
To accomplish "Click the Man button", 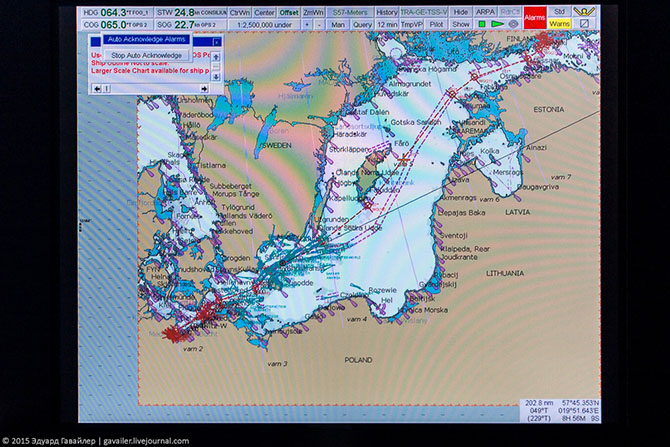I will [338, 25].
